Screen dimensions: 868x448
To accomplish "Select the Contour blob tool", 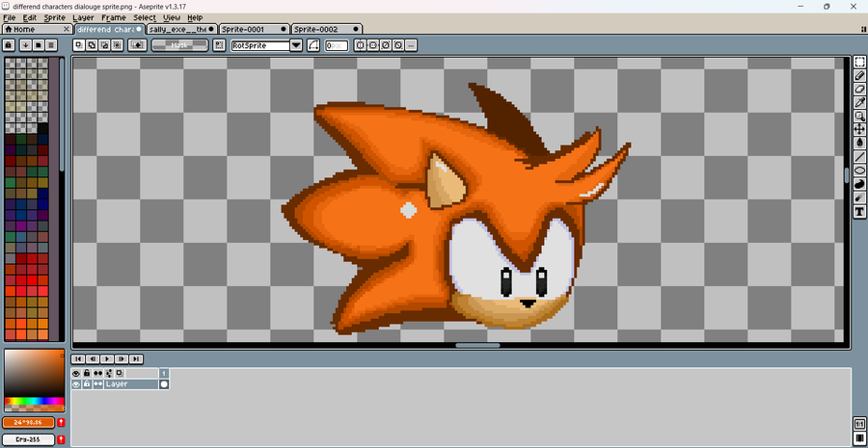I will (859, 184).
